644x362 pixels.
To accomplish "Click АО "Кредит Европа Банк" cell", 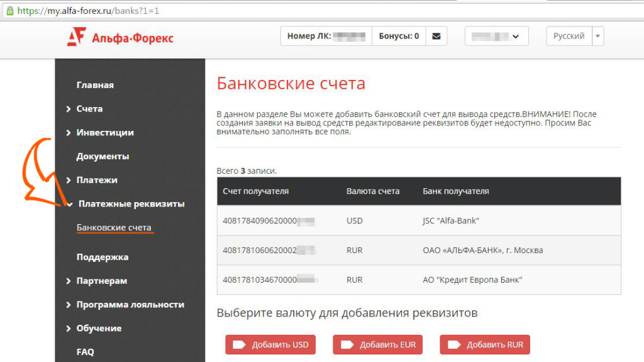I will tap(472, 280).
